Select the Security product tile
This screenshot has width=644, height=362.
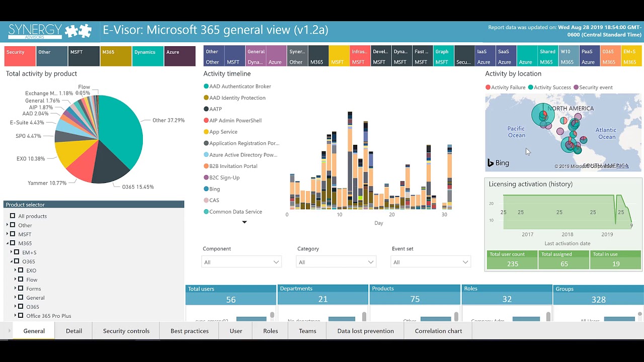pyautogui.click(x=20, y=56)
